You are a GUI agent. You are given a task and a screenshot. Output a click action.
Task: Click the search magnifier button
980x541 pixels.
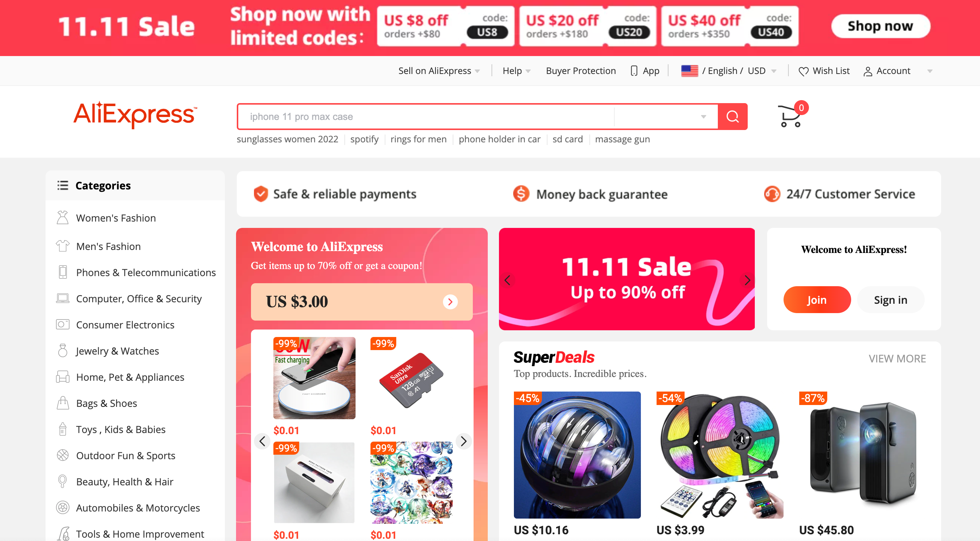click(732, 117)
